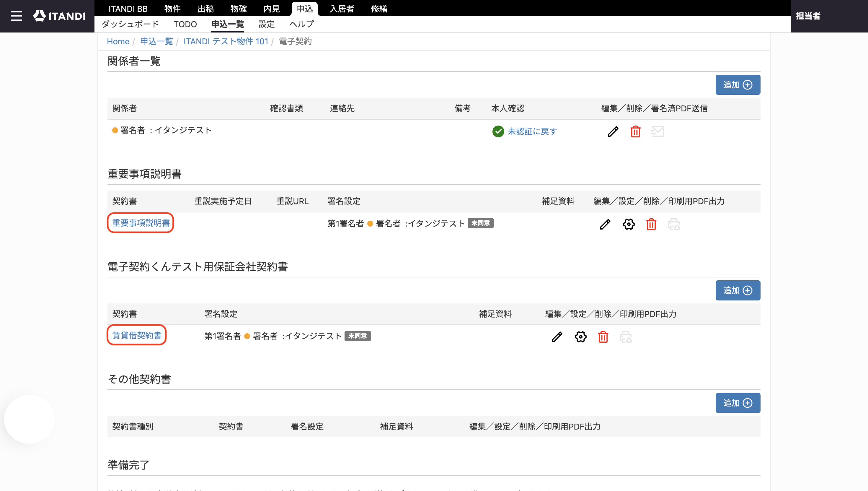Click the white round floating widget
Viewport: 868px width, 491px height.
point(29,419)
